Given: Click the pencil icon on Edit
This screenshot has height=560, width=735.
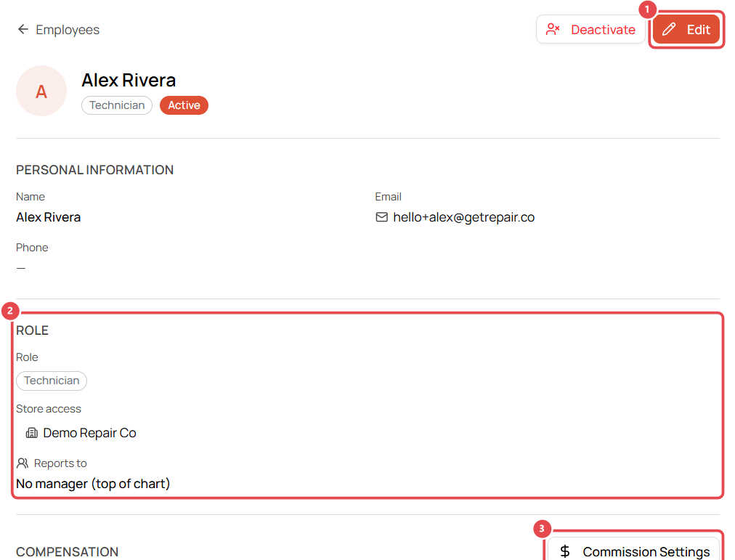Looking at the screenshot, I should [x=669, y=30].
